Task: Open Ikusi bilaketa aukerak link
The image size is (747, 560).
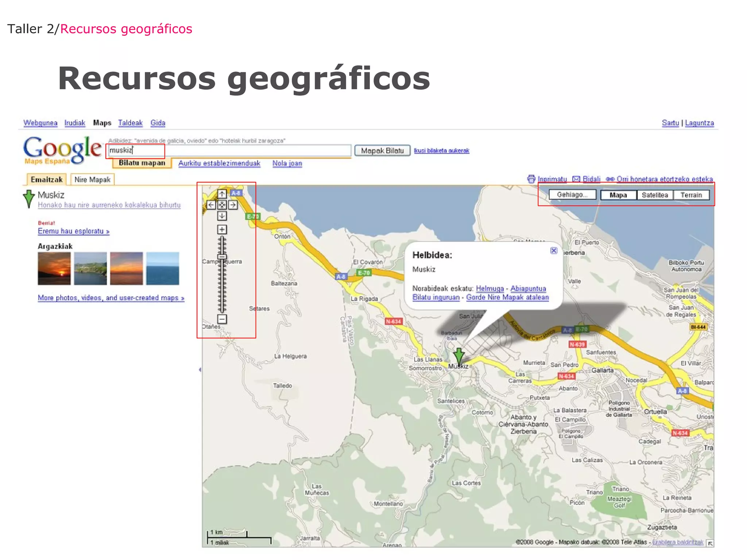Action: tap(441, 151)
